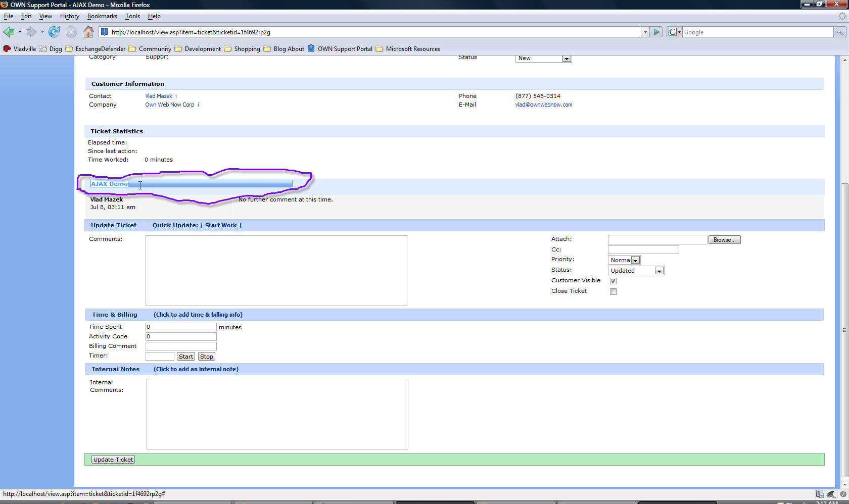Check the Close Ticket checkbox
Screen dimensions: 849x504
[613, 291]
